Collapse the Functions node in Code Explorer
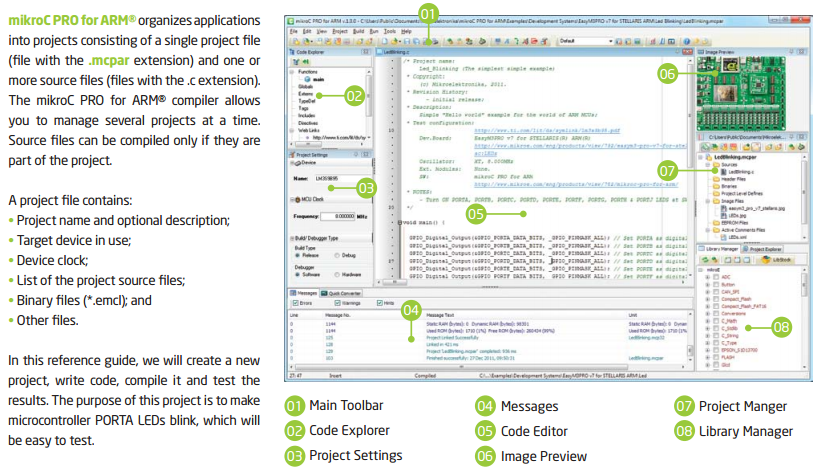The width and height of the screenshot is (818, 472). coord(292,71)
